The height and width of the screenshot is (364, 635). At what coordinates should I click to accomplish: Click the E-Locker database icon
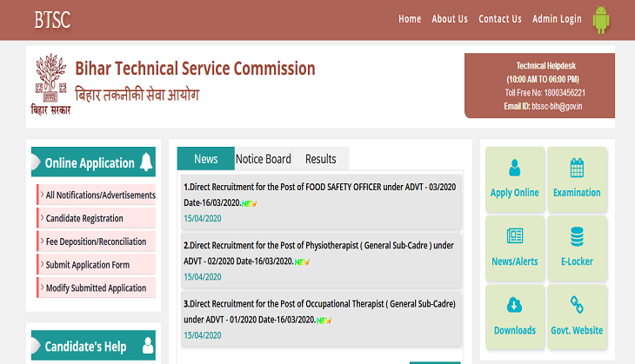coord(577,236)
